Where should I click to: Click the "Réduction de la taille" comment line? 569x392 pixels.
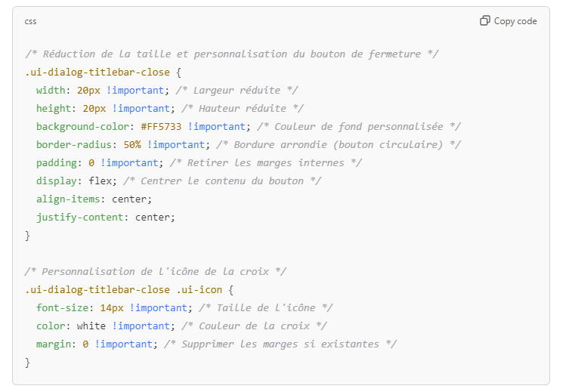pos(231,54)
